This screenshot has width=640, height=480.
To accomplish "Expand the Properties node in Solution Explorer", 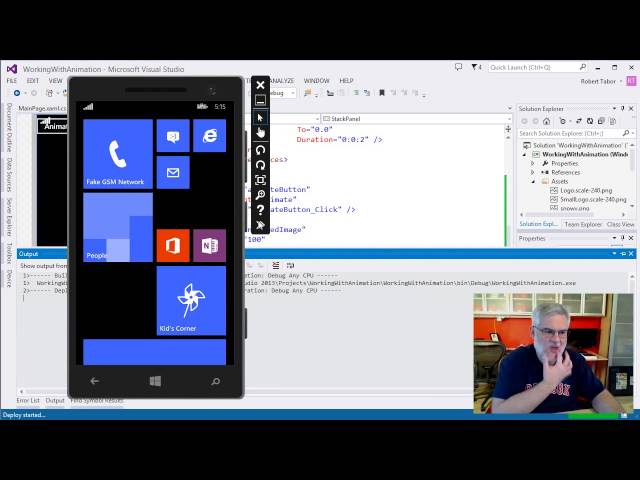I will tap(532, 163).
